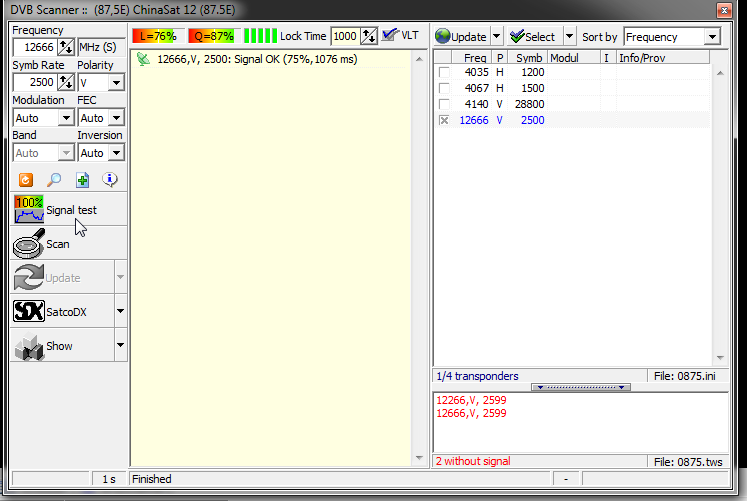Check the 4067 H transponder checkbox
Viewport: 747px width, 501px height.
pos(444,88)
